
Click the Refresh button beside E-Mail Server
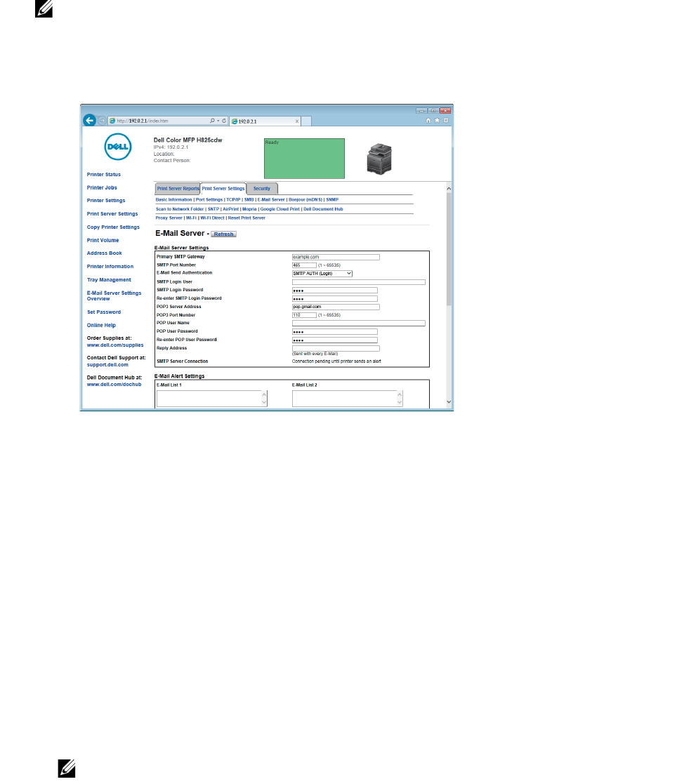pyautogui.click(x=223, y=234)
